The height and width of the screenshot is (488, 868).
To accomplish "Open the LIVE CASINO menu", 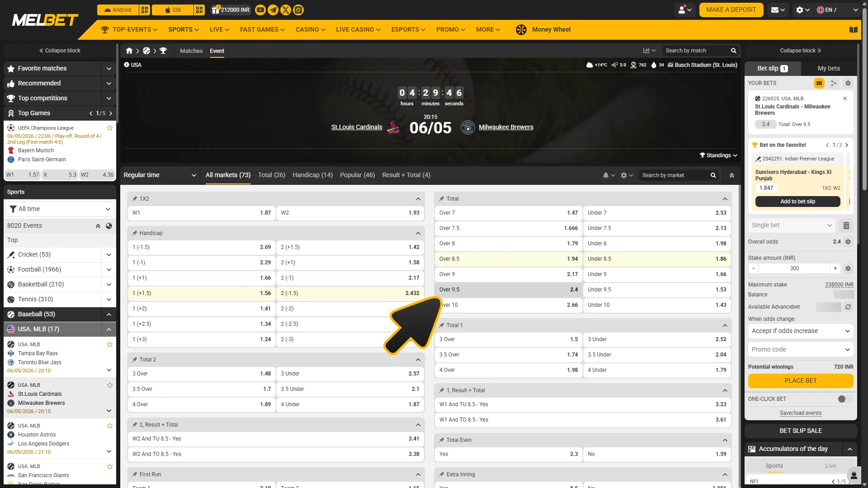I will tap(358, 30).
